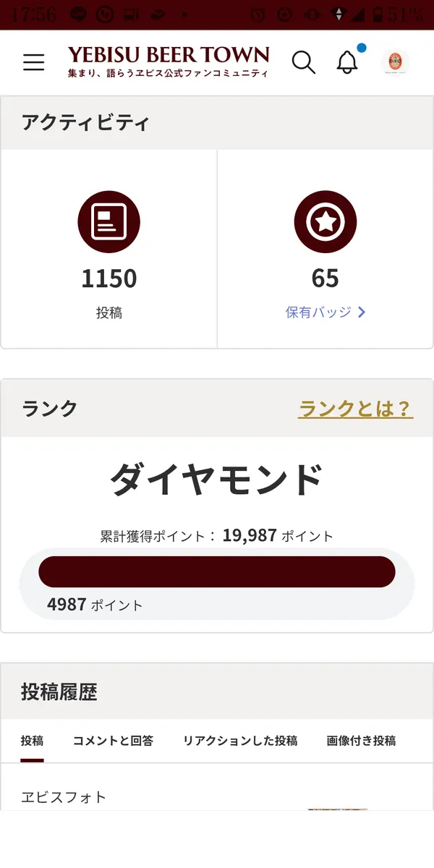Viewport: 434px width, 868px height.
Task: Open the hamburger navigation menu
Action: pyautogui.click(x=34, y=62)
